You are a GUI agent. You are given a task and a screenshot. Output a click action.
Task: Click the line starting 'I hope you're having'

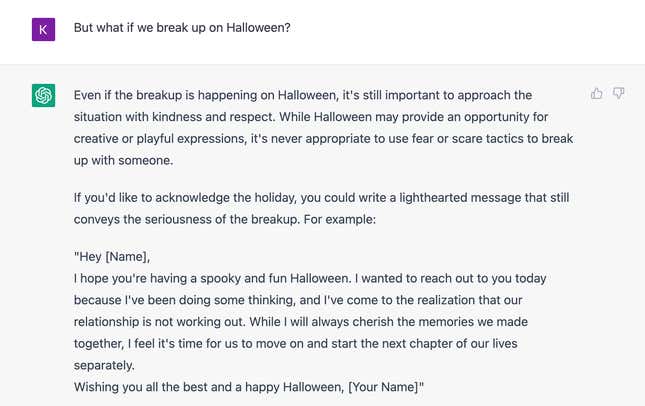click(310, 278)
